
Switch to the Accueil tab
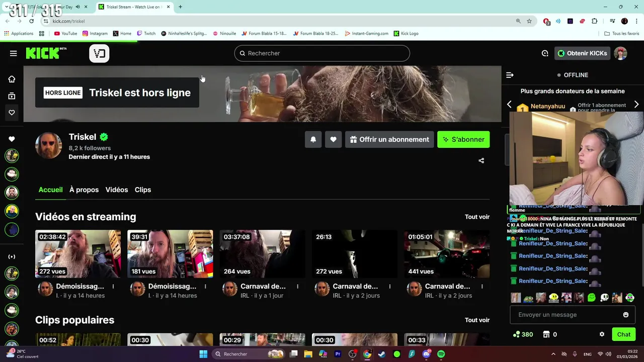point(50,190)
